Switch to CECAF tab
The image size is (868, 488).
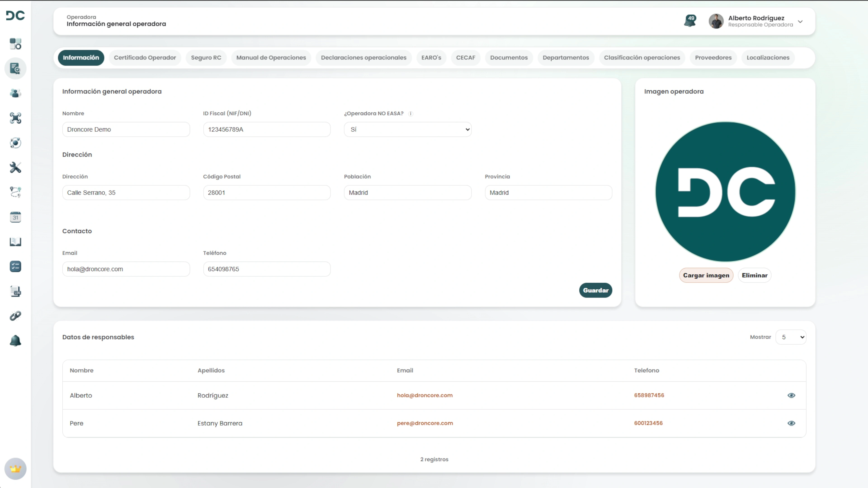pos(466,58)
